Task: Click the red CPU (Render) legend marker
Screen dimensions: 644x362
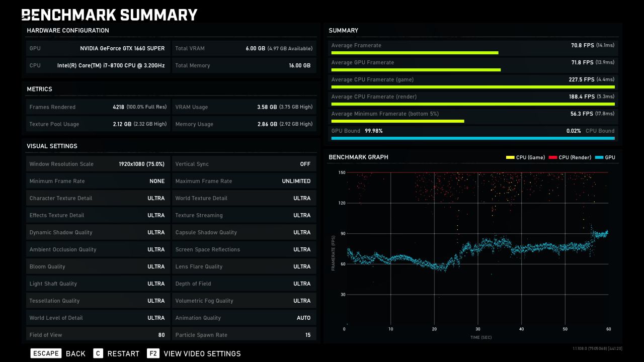Action: coord(553,157)
